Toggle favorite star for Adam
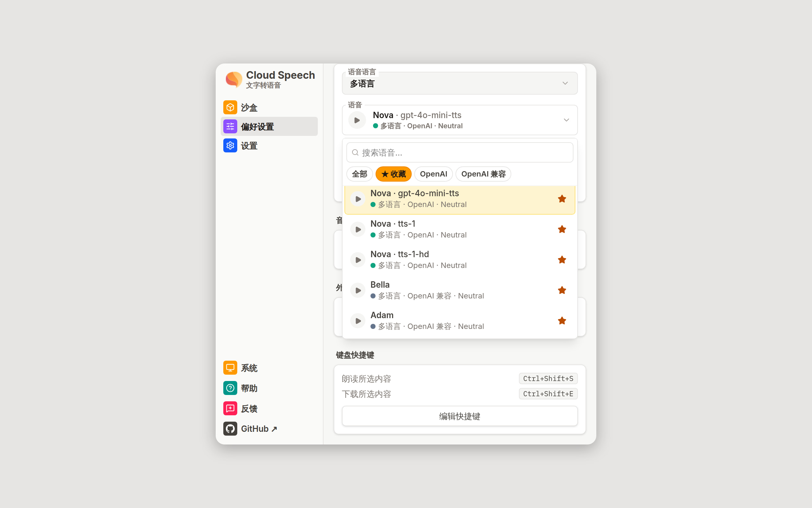Screen dimensions: 812x508 [x=562, y=321]
